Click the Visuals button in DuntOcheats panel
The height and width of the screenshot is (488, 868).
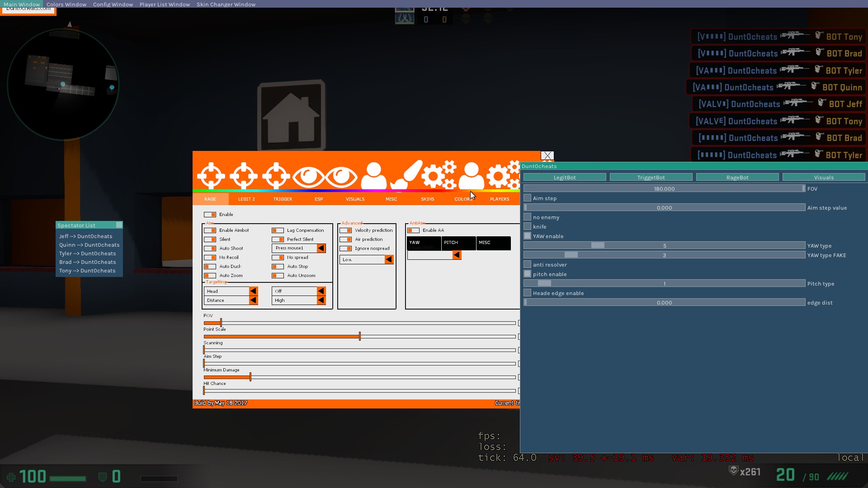click(x=824, y=177)
